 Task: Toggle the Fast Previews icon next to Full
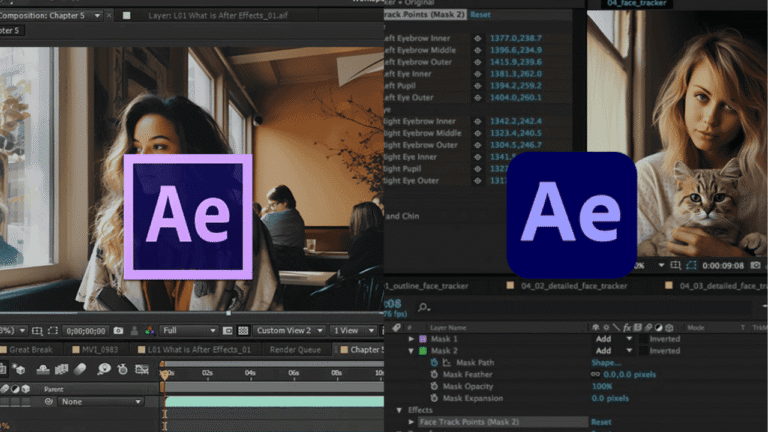coord(228,331)
